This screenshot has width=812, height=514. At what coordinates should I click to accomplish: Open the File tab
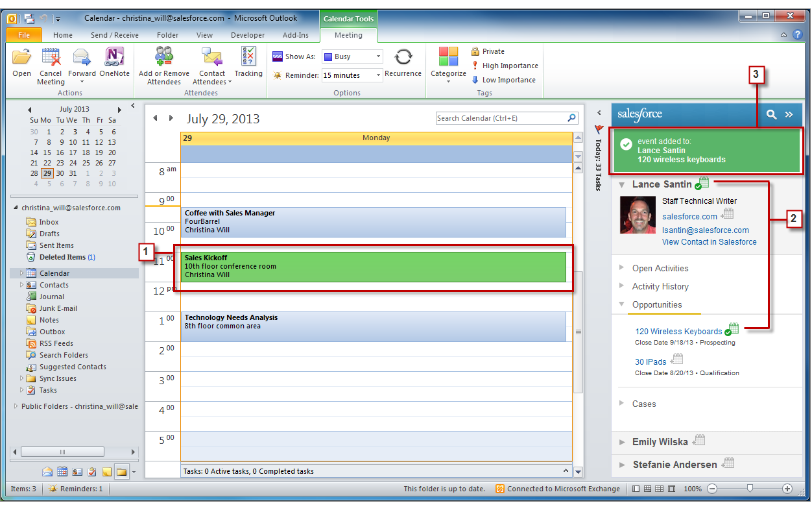tap(24, 35)
